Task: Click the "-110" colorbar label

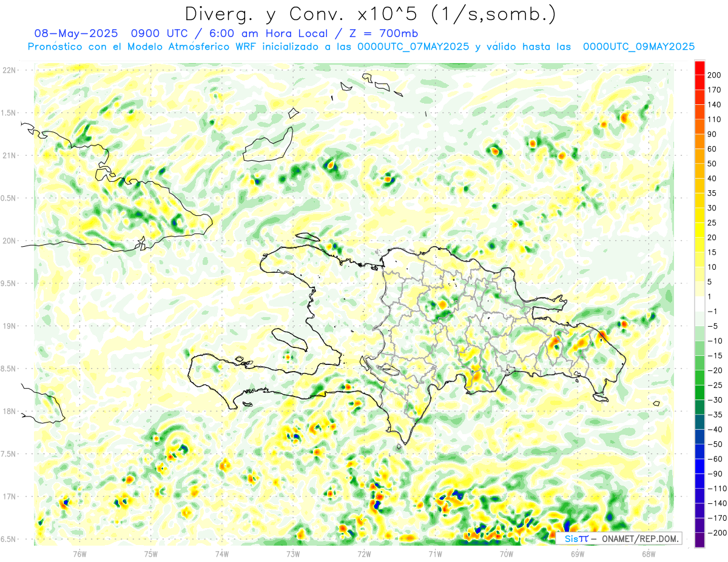Action: 717,489
